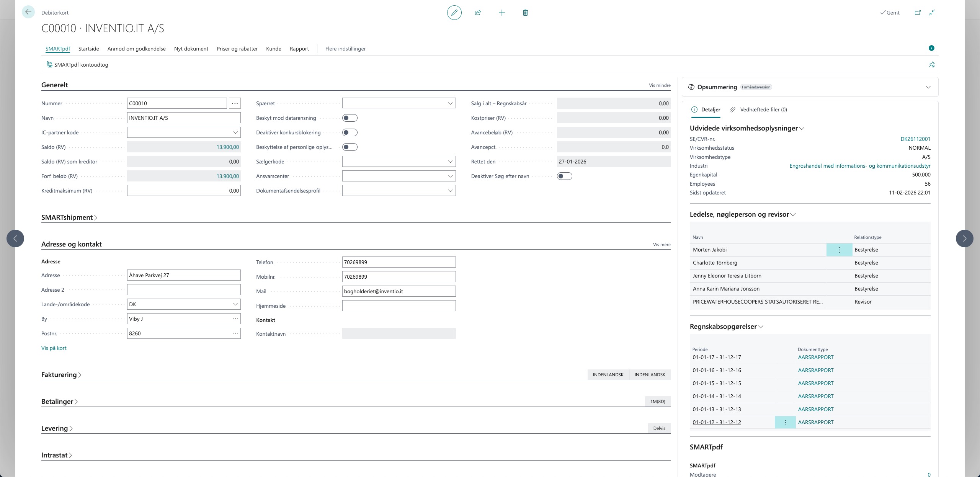Viewport: 980px width, 477px height.
Task: Open next record with right arrow
Action: [964, 238]
